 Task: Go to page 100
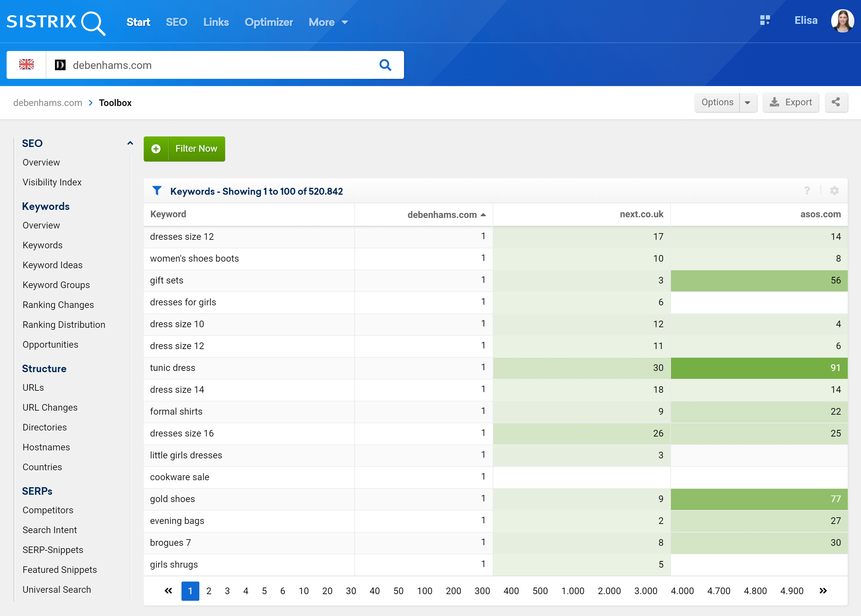point(425,590)
